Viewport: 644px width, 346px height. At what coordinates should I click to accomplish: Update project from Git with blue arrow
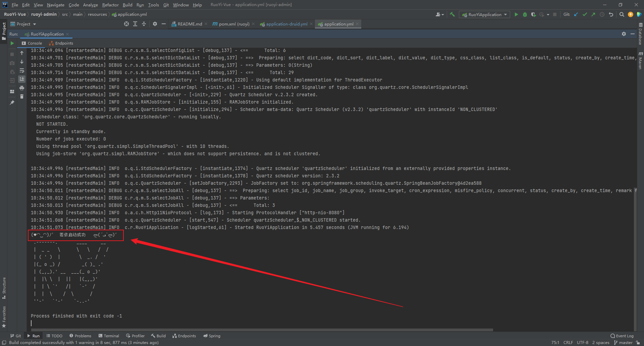point(576,14)
